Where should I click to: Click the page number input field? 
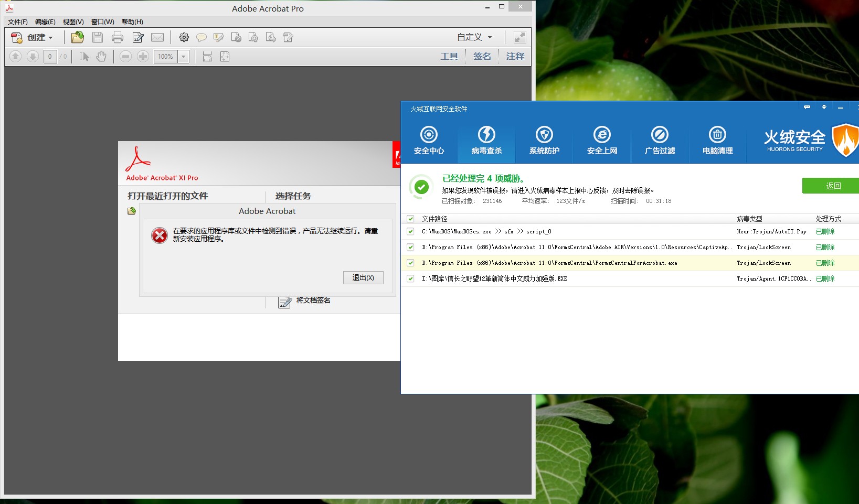tap(50, 56)
